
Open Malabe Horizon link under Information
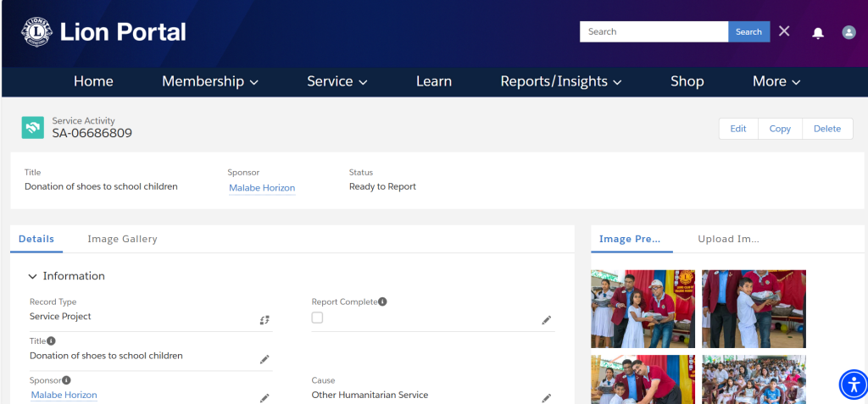click(64, 396)
